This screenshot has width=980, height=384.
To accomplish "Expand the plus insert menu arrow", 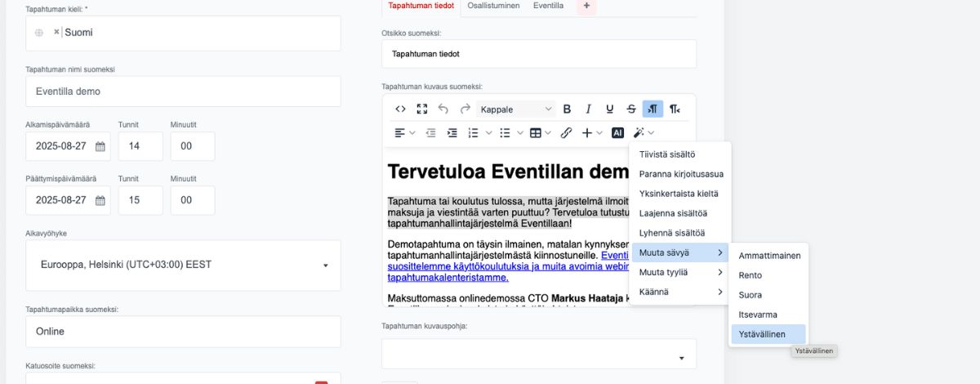I will [x=599, y=132].
